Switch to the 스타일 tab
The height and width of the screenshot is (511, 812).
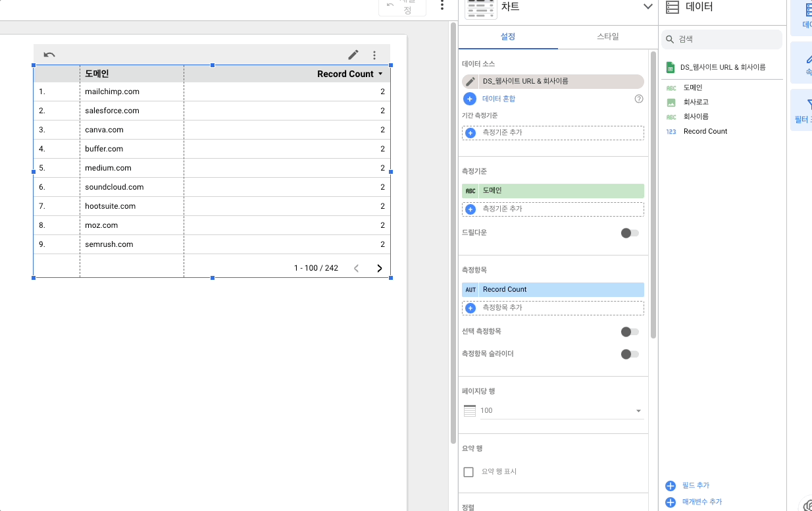tap(607, 37)
